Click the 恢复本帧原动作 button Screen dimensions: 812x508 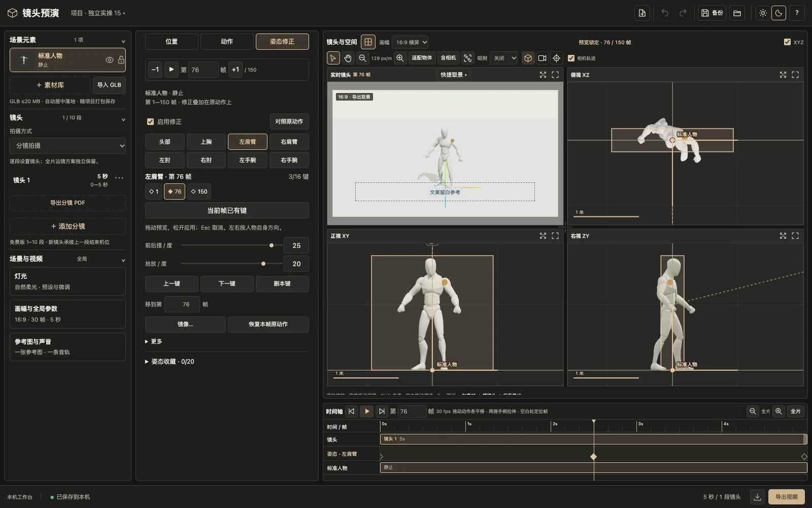(x=268, y=324)
